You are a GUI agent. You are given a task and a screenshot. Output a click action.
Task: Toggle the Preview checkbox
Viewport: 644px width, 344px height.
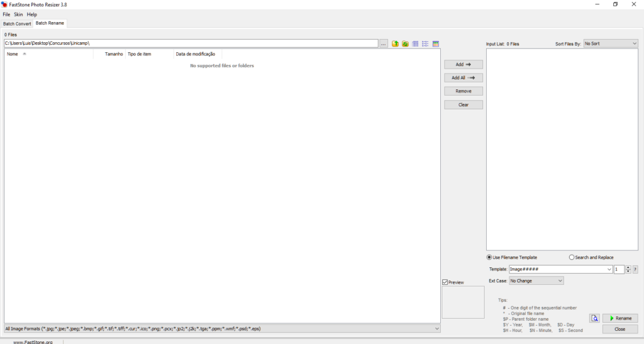pyautogui.click(x=445, y=282)
